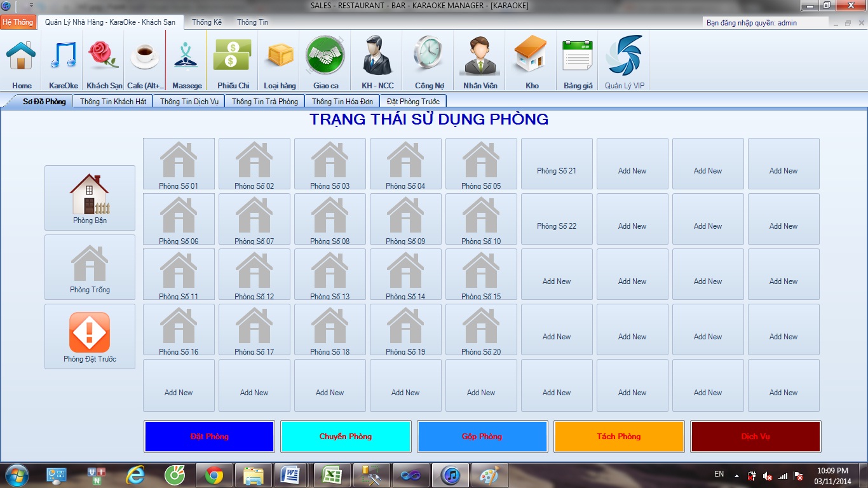The image size is (868, 488).
Task: Select the Phòng Số 21 tile
Action: point(557,164)
